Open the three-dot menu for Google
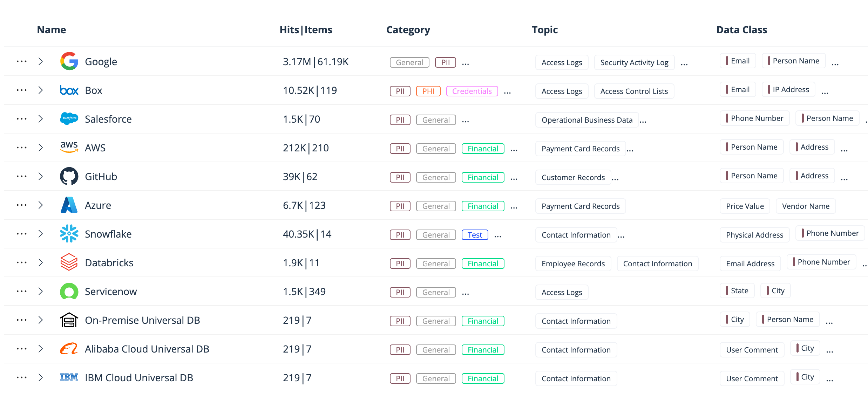 coord(22,61)
